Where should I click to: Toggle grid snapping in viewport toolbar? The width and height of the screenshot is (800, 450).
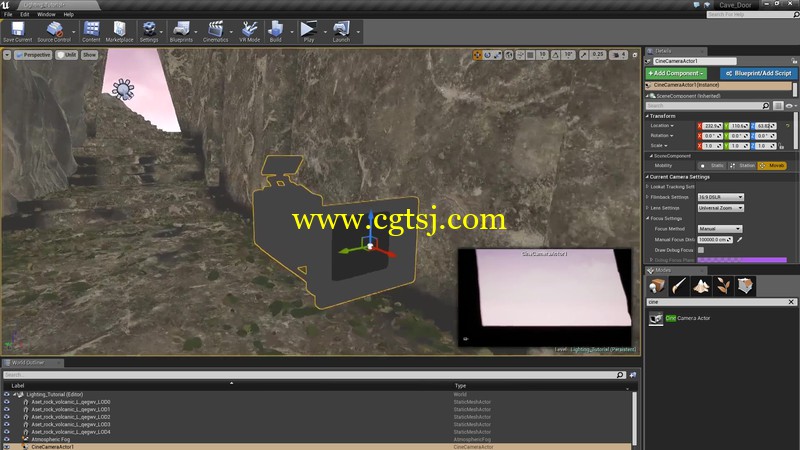point(531,55)
